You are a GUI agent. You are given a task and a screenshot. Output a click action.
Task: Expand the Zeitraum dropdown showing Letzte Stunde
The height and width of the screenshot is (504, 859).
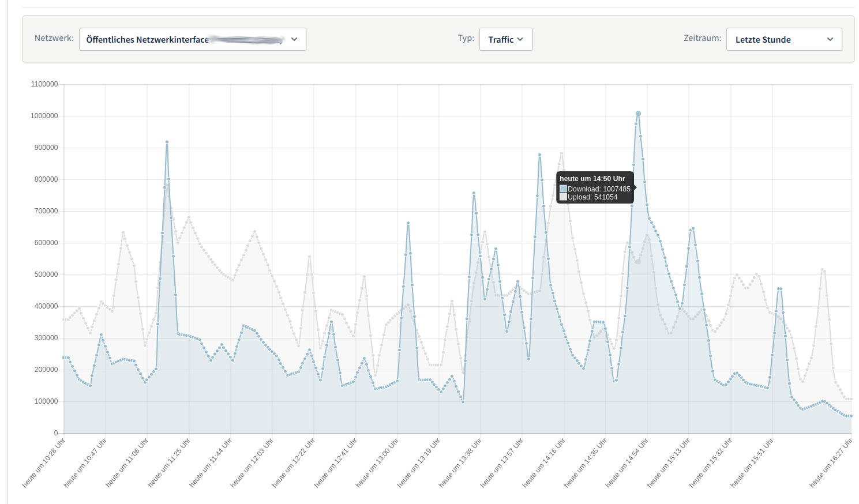[783, 39]
